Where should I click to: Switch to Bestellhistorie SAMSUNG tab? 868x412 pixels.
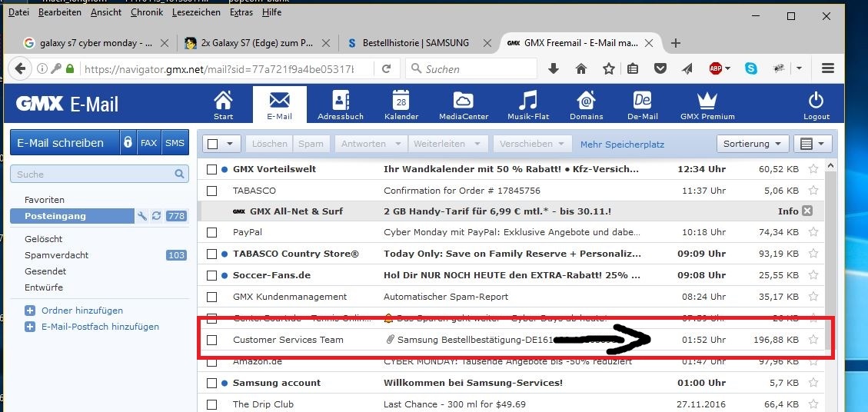416,42
